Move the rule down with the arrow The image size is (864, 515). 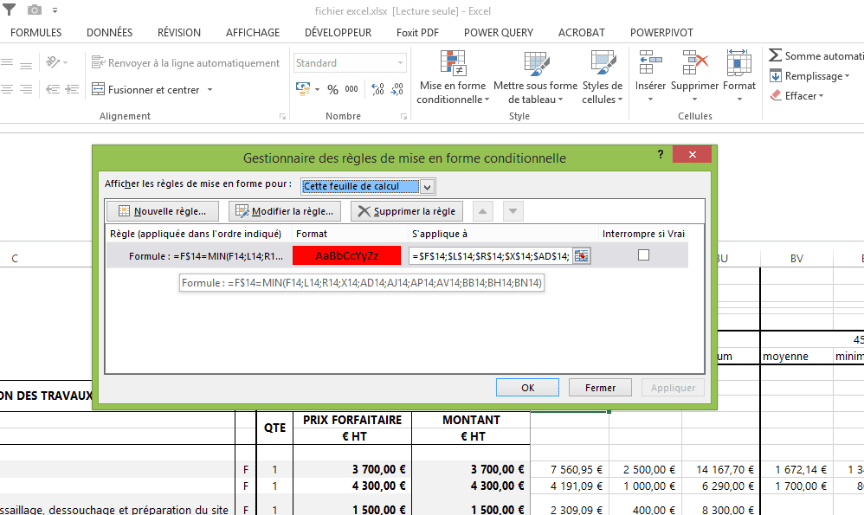tap(512, 211)
